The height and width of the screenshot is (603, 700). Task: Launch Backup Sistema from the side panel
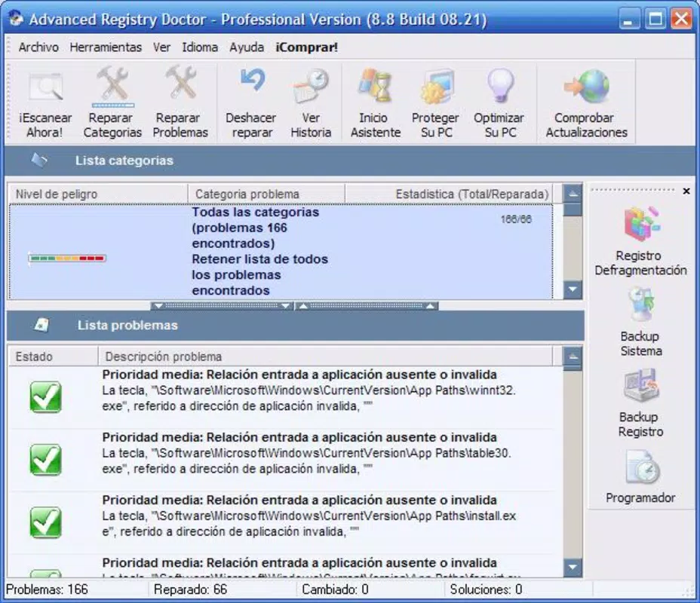coord(641,322)
